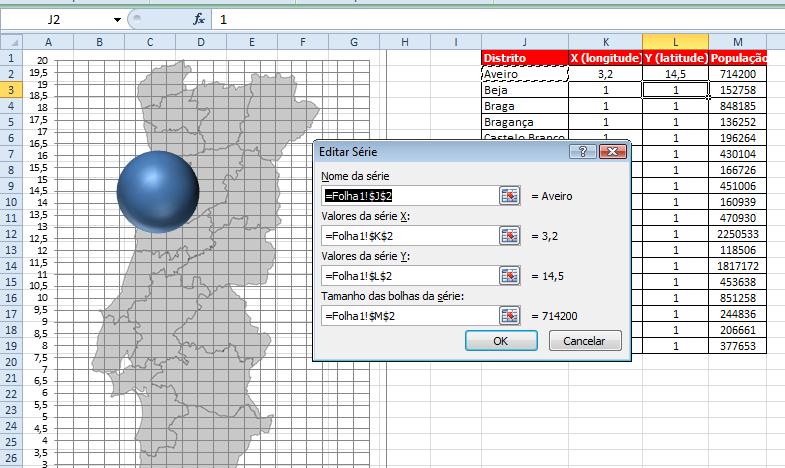Click the Aveiro cell
785x468 pixels.
(x=525, y=74)
